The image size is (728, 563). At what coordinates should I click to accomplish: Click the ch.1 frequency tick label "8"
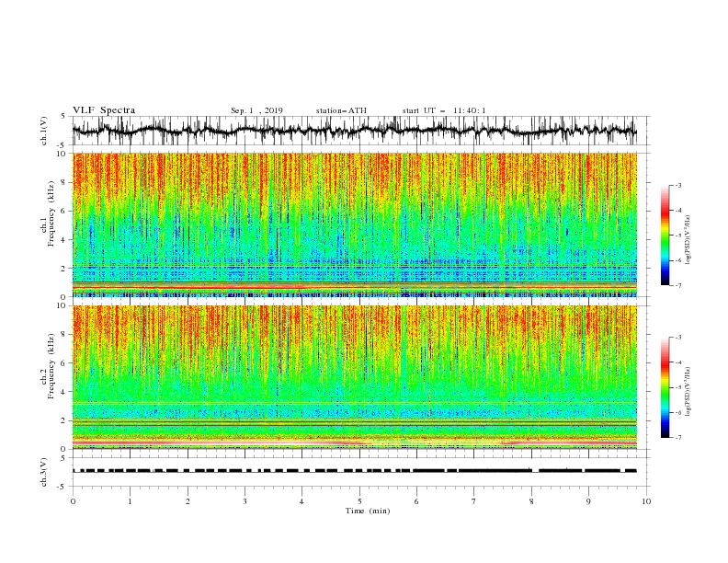65,182
